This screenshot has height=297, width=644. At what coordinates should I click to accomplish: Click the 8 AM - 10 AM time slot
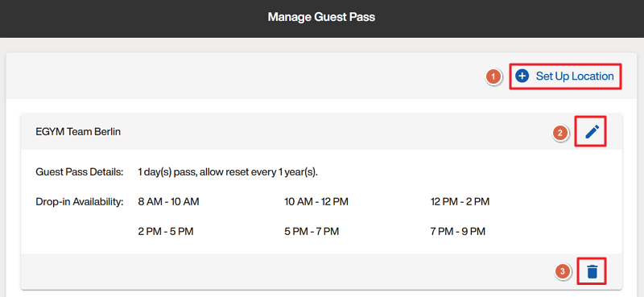169,202
